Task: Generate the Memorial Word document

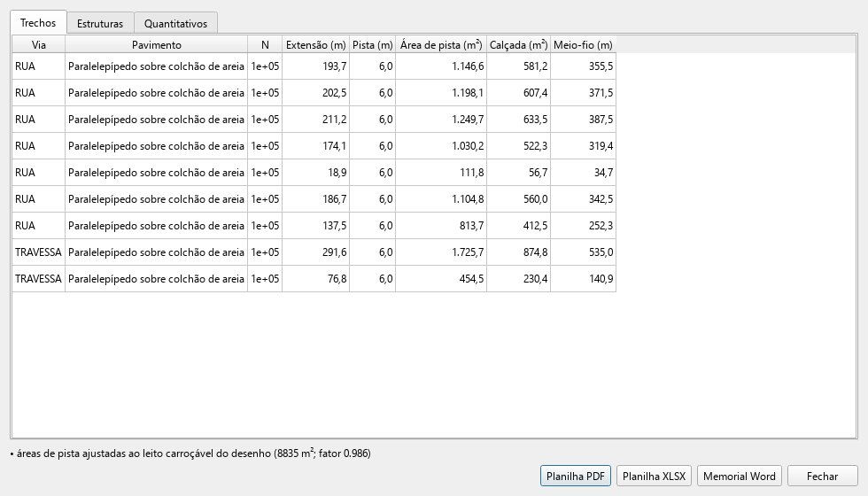Action: tap(739, 477)
